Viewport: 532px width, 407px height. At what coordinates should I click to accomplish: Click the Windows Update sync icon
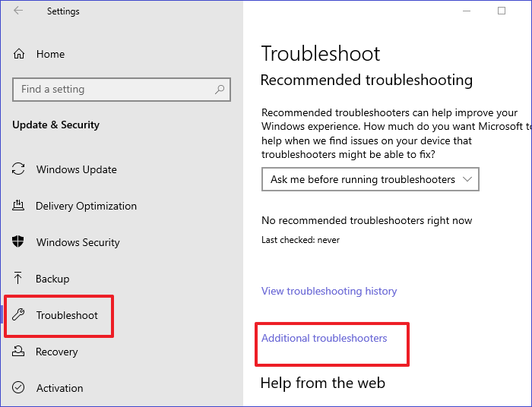(x=19, y=169)
